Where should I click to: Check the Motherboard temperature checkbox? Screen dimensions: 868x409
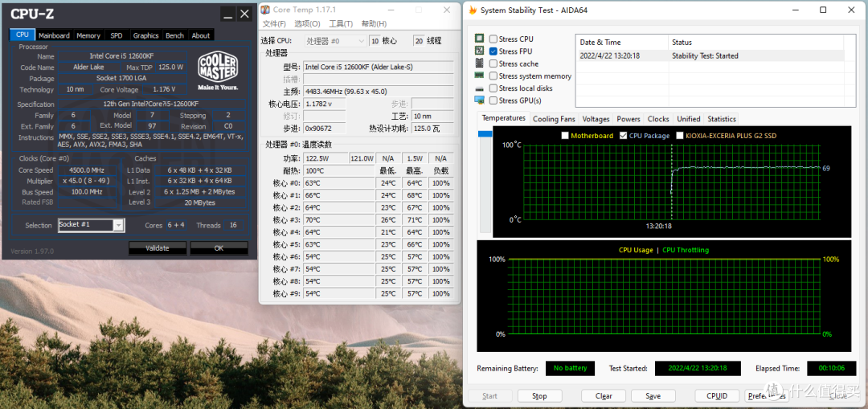[565, 136]
